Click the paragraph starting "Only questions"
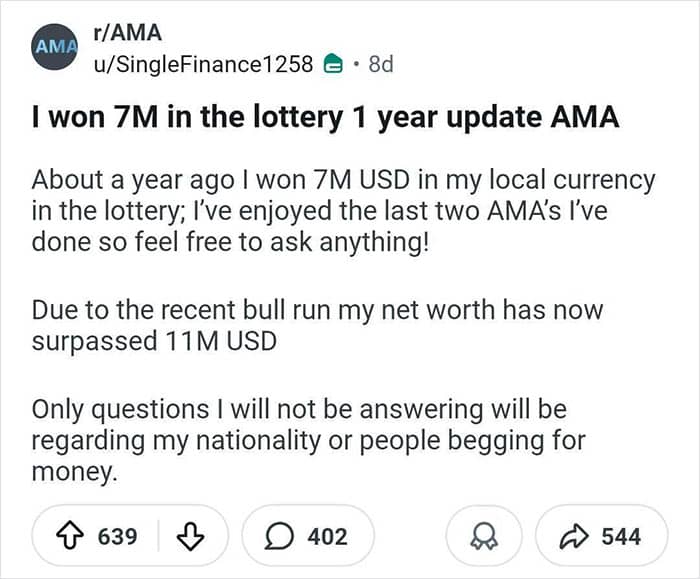 pos(309,439)
